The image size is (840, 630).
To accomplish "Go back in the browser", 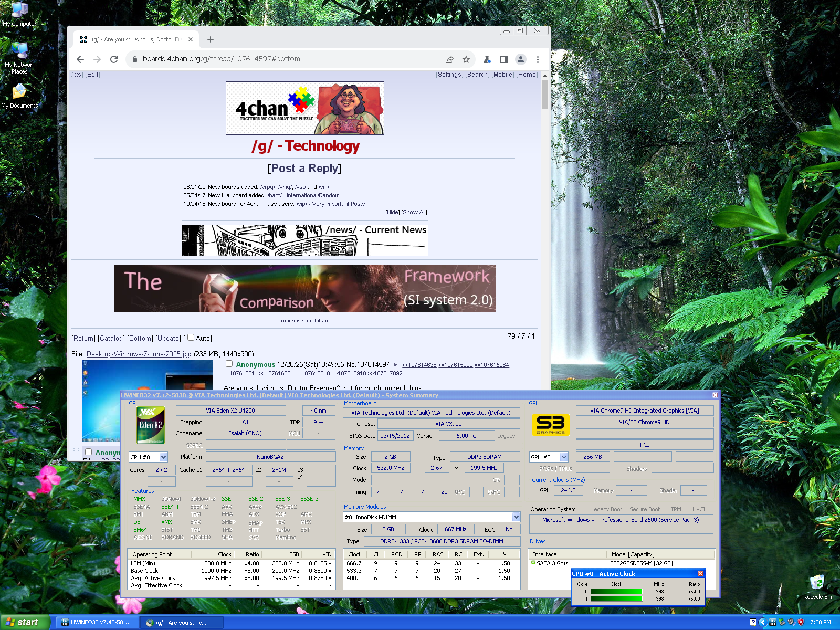I will pos(80,59).
